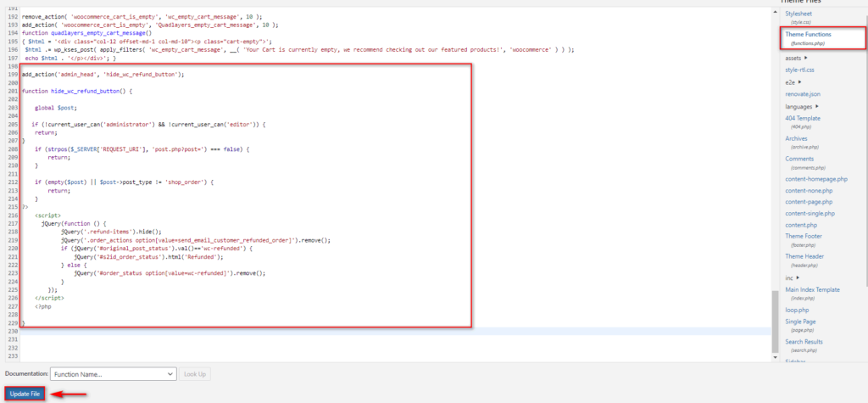Open content-homepage.php file

click(x=816, y=179)
